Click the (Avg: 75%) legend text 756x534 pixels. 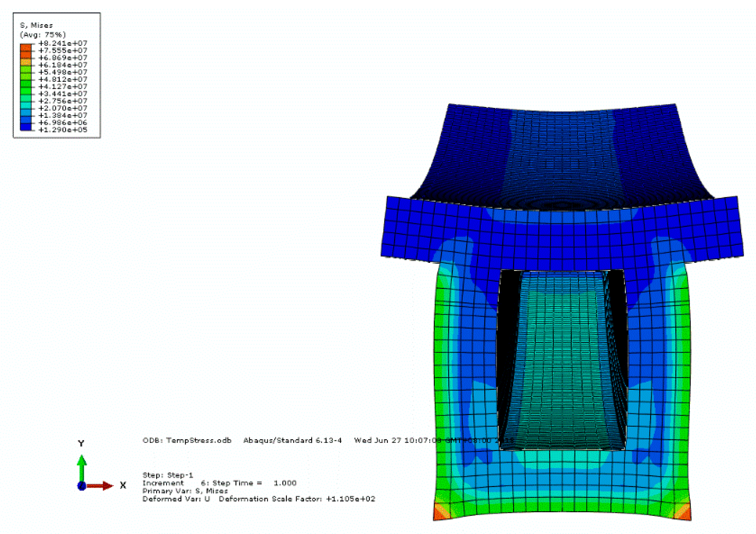pos(43,35)
